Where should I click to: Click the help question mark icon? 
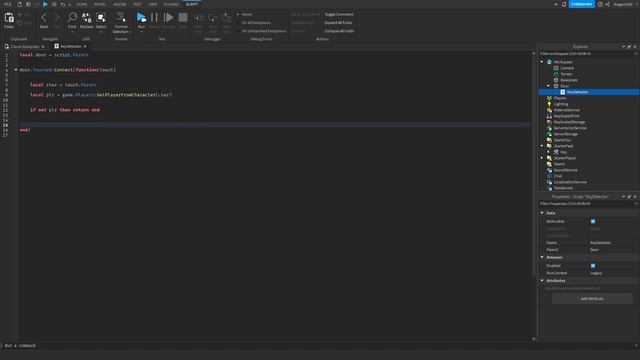pyautogui.click(x=600, y=4)
